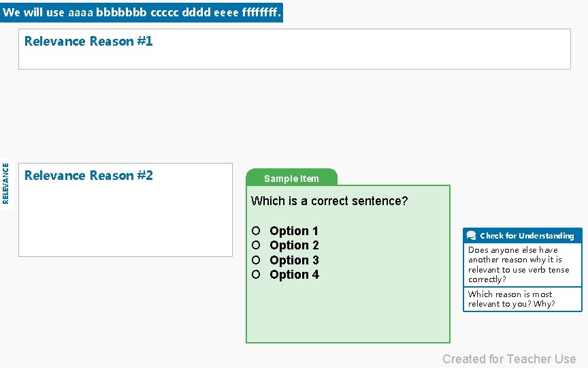Click the 'Relevance Reason #1' heading

(x=88, y=41)
